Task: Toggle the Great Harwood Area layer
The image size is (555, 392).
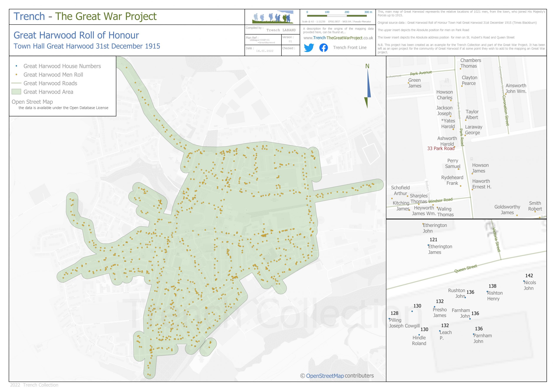Action: (49, 92)
